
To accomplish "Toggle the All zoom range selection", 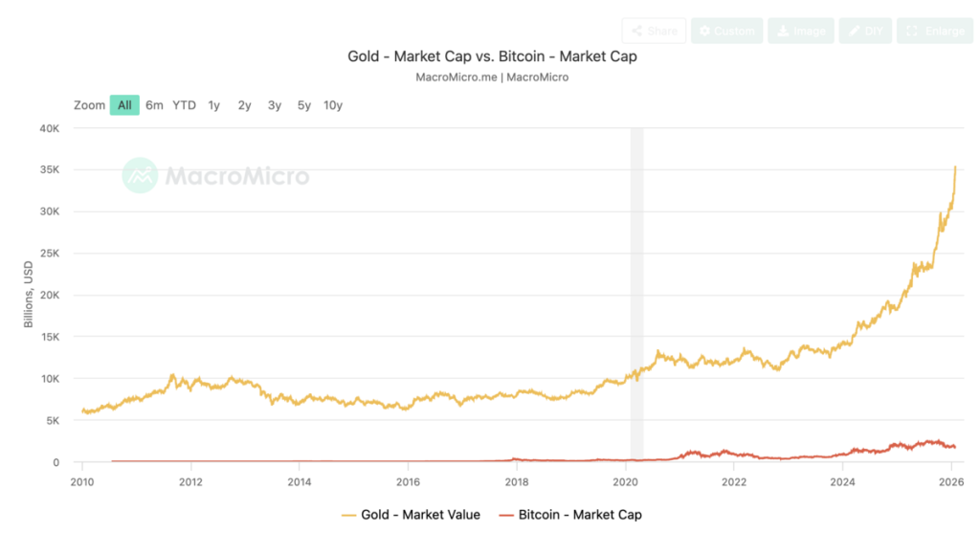I will pyautogui.click(x=124, y=105).
